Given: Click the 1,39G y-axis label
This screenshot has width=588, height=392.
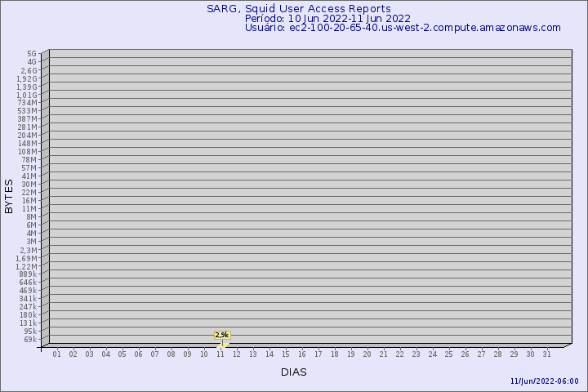Looking at the screenshot, I should click(27, 87).
